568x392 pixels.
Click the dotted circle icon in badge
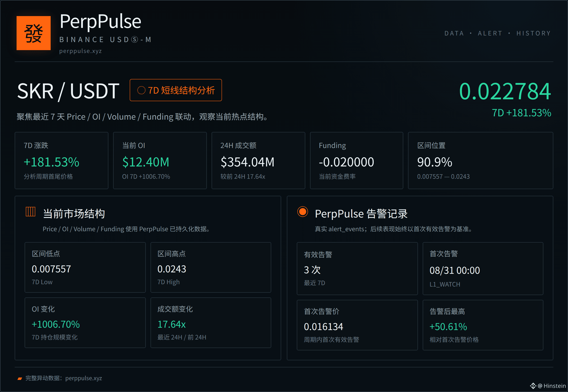tap(141, 90)
